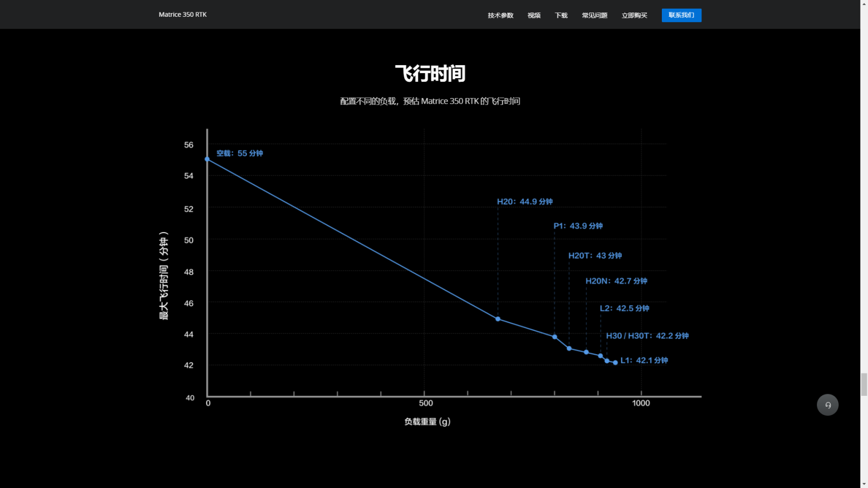
Task: Click the y-axis value 46
Action: 189,303
